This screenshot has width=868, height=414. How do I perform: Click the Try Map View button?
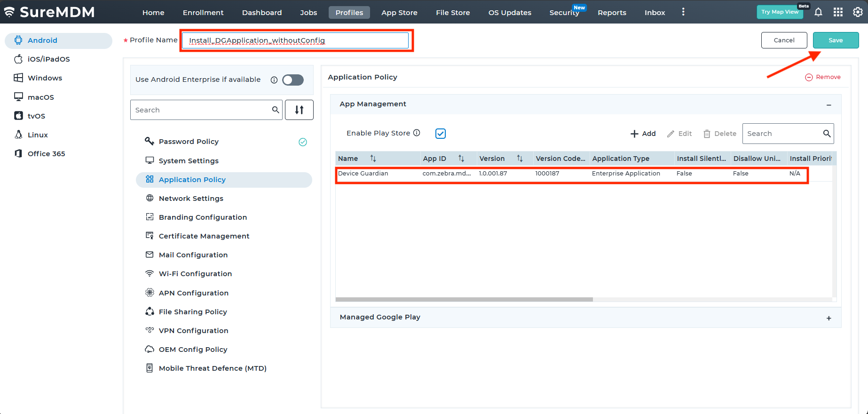coord(780,12)
